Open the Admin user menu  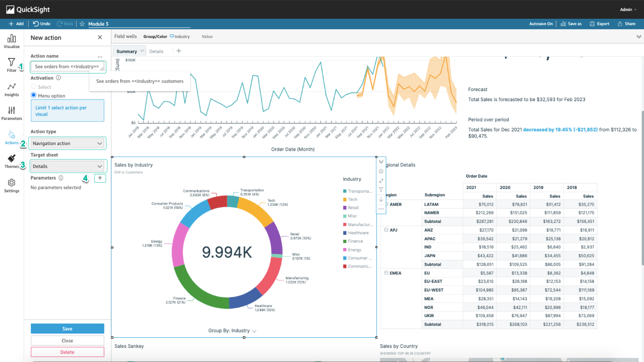(x=628, y=9)
